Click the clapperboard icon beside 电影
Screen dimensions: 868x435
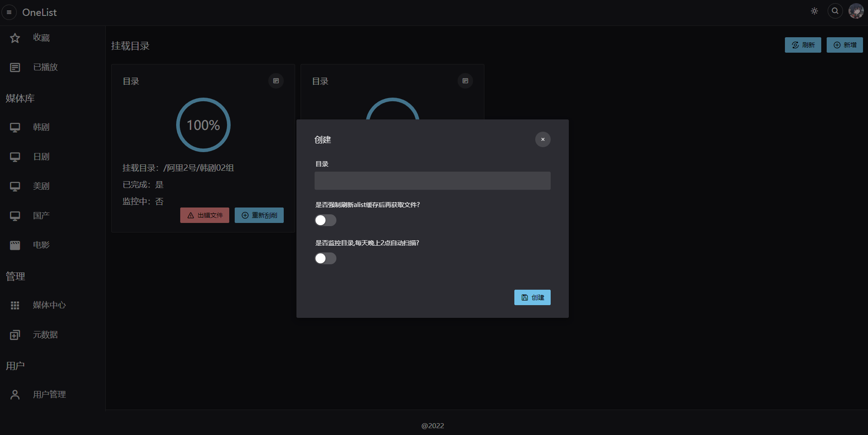[x=15, y=246]
